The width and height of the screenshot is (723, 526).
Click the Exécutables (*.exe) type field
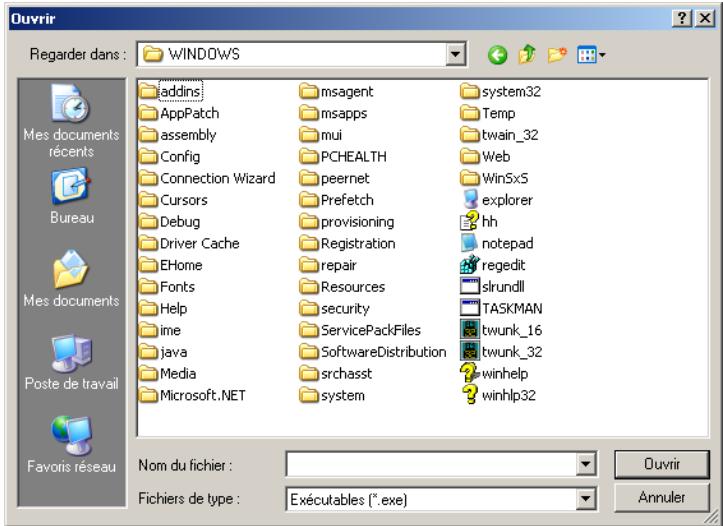click(432, 499)
